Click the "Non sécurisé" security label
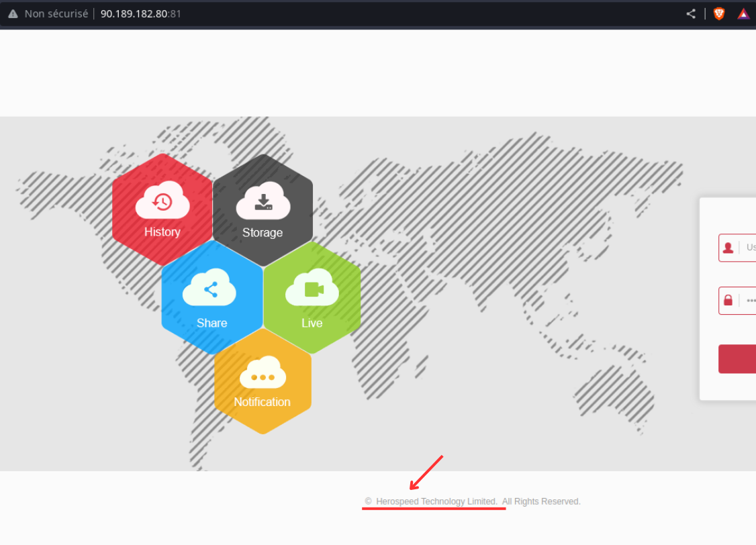Screen dimensions: 756x545 click(56, 13)
